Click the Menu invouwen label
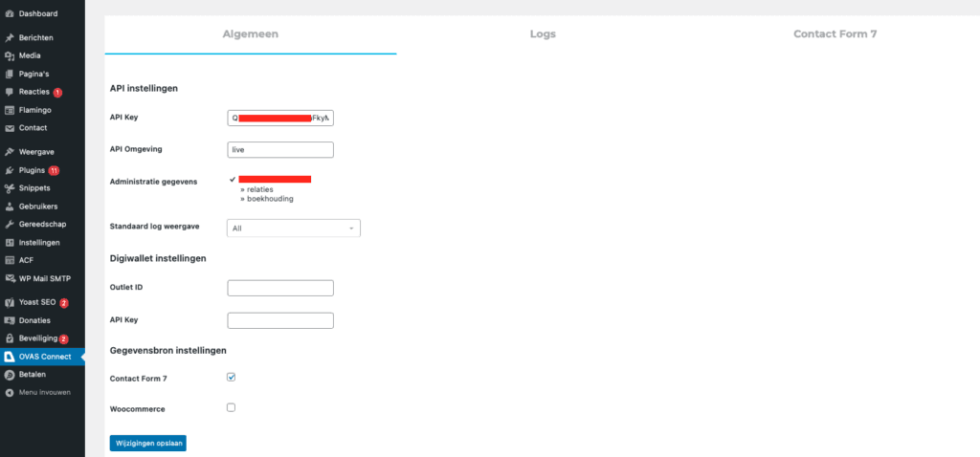 click(x=45, y=393)
